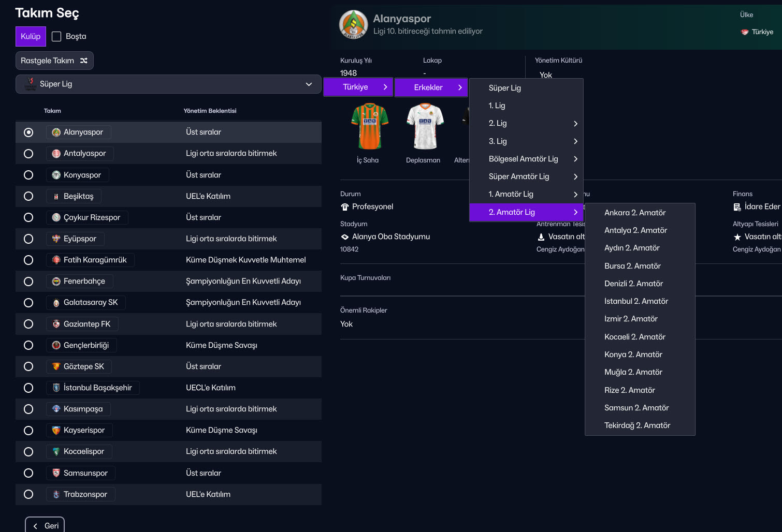This screenshot has width=782, height=532.
Task: Click the Türkiye flag icon under Ülke
Action: point(745,32)
